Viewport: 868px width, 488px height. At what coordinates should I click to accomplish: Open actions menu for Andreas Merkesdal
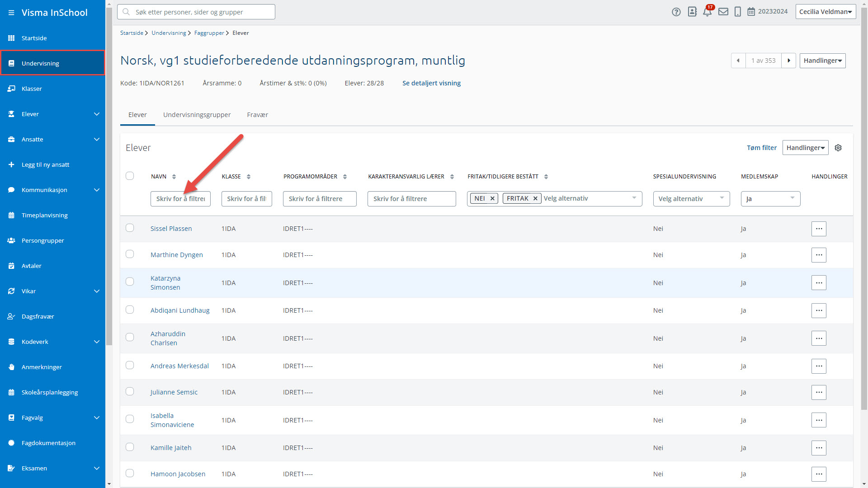click(x=819, y=366)
